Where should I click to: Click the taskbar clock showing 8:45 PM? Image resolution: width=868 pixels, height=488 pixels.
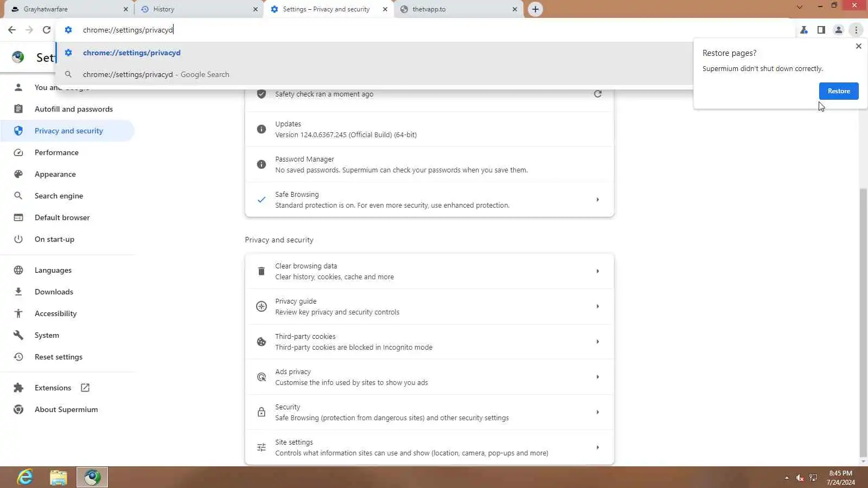tap(841, 478)
